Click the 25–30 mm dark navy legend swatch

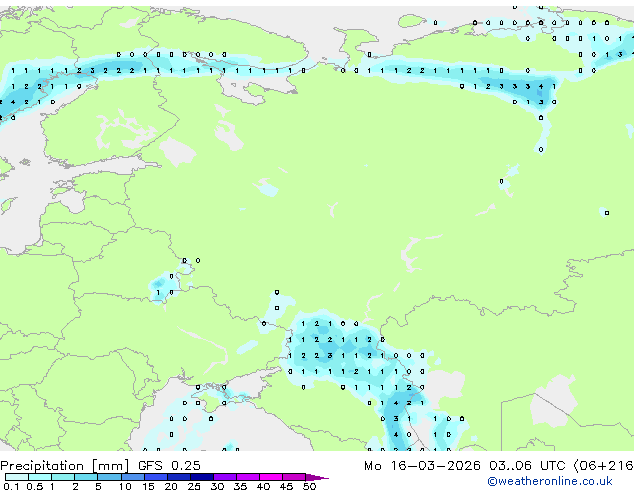click(202, 477)
